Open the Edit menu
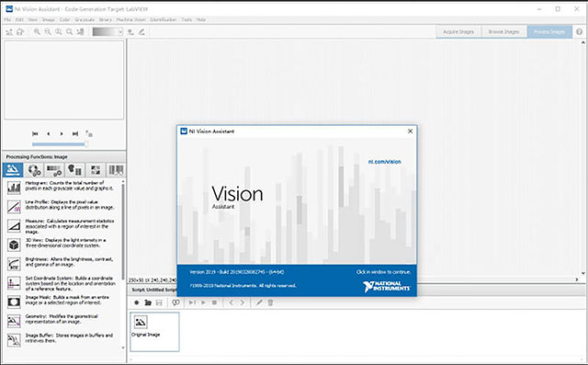 [x=19, y=19]
